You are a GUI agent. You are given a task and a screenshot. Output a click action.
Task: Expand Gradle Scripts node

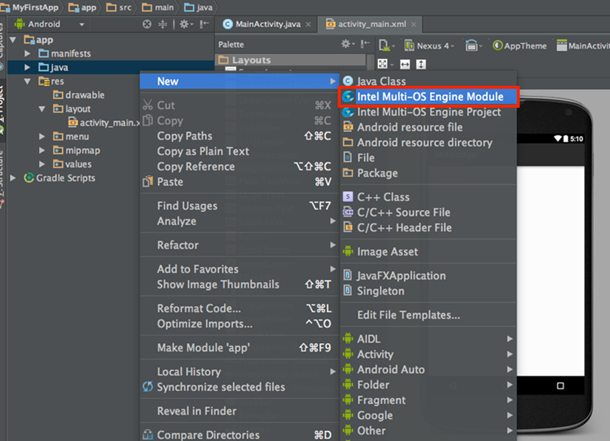point(13,178)
